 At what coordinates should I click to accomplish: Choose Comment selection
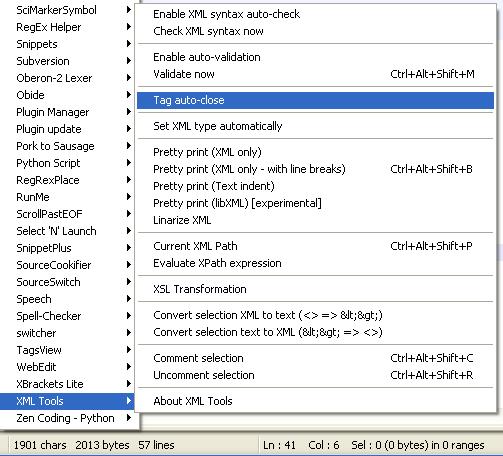coord(315,358)
